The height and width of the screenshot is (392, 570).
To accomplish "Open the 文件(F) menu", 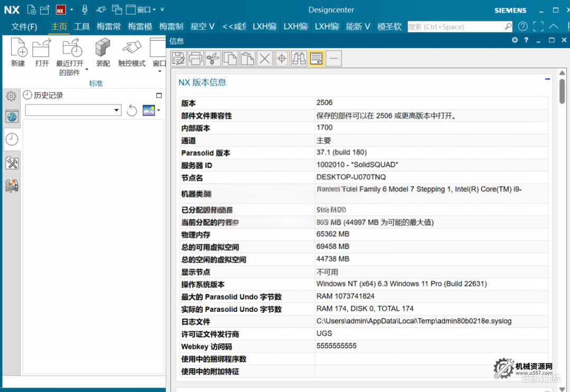I will 24,26.
